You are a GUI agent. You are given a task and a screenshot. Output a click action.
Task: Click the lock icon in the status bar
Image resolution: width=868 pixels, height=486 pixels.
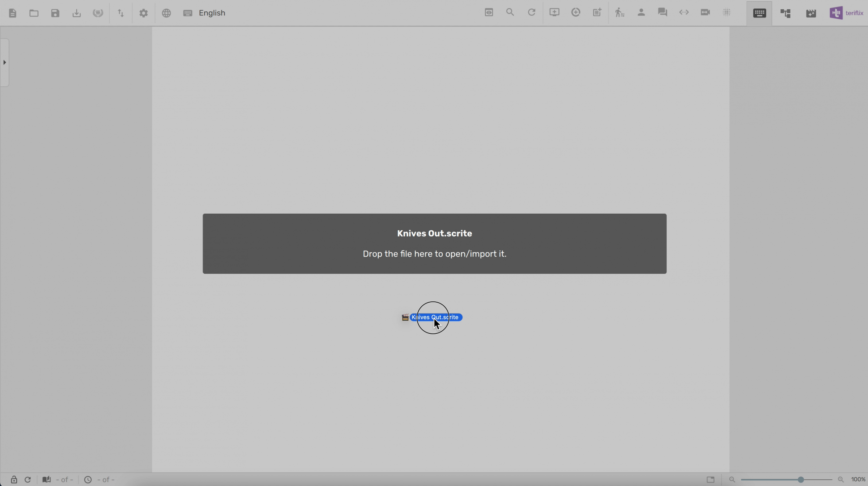pyautogui.click(x=14, y=479)
